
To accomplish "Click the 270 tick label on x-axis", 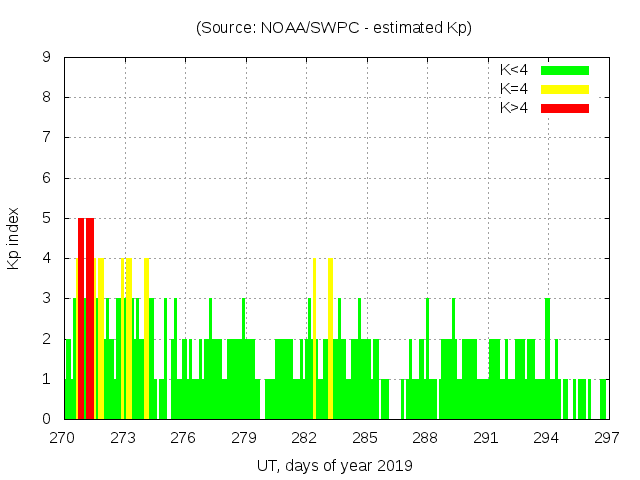I will [63, 437].
